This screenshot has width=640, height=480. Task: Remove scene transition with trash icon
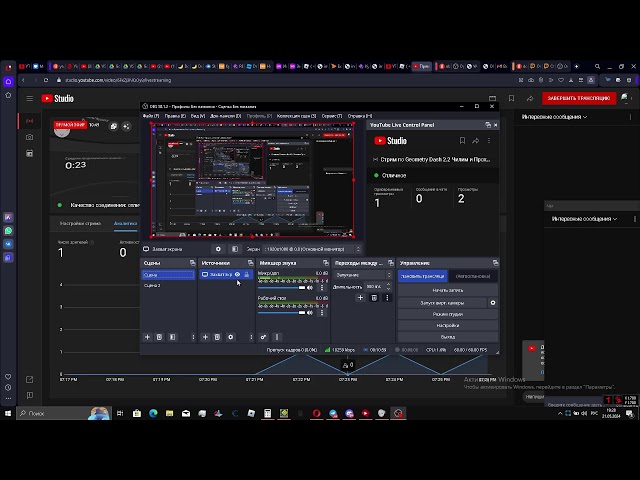click(x=374, y=298)
